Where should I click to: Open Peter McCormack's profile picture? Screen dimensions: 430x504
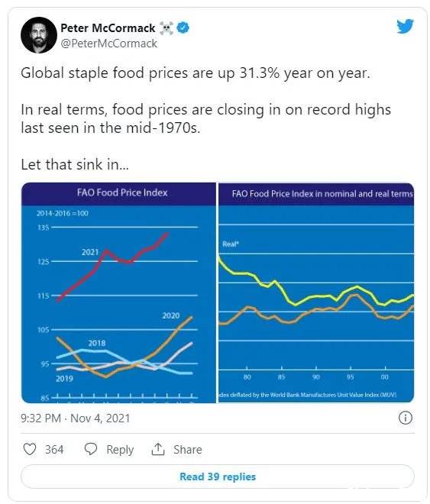[39, 35]
